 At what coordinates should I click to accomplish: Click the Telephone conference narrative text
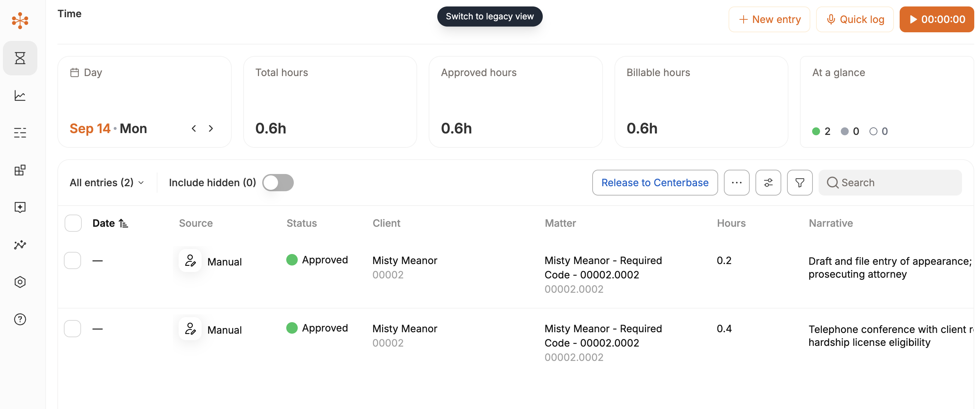pos(890,335)
